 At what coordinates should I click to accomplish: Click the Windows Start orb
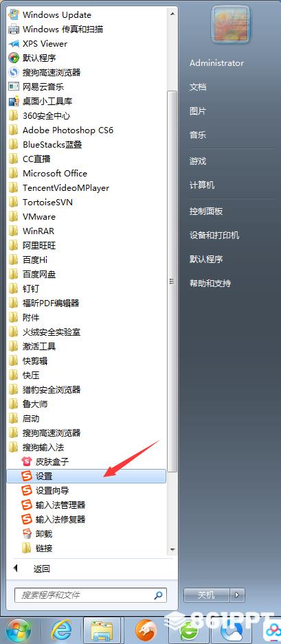coord(18,629)
